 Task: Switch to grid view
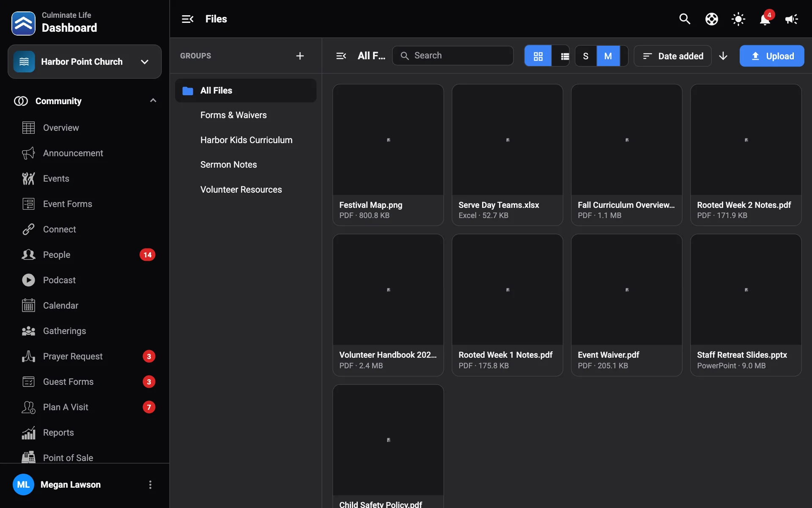(538, 56)
